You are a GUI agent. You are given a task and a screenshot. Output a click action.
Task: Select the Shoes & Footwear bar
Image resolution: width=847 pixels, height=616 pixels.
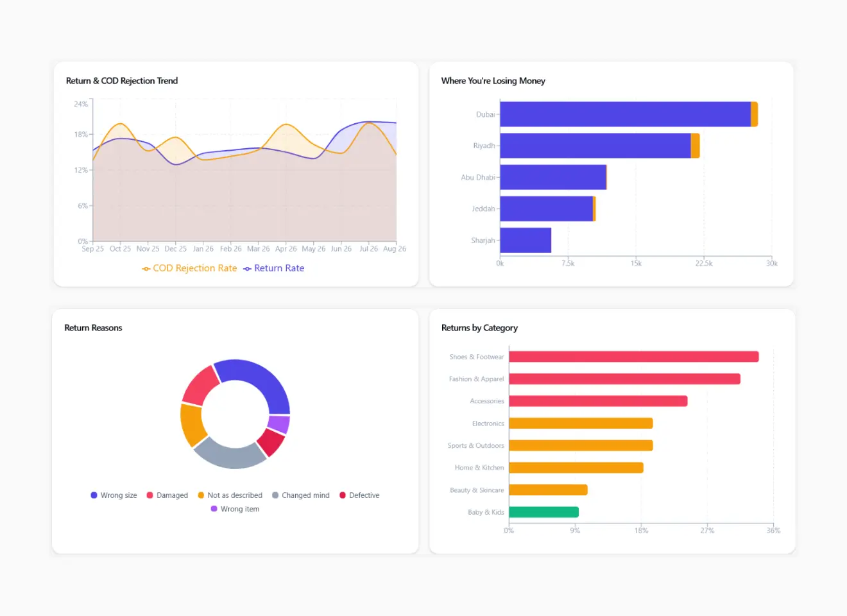coord(634,357)
